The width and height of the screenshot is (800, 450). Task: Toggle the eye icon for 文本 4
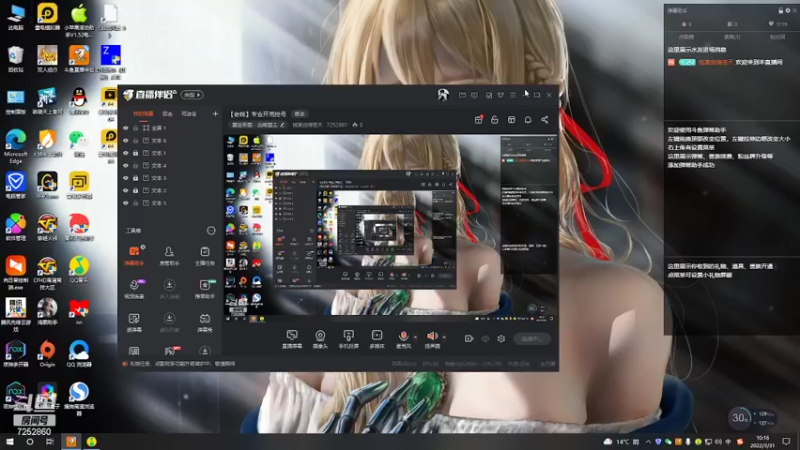126,165
